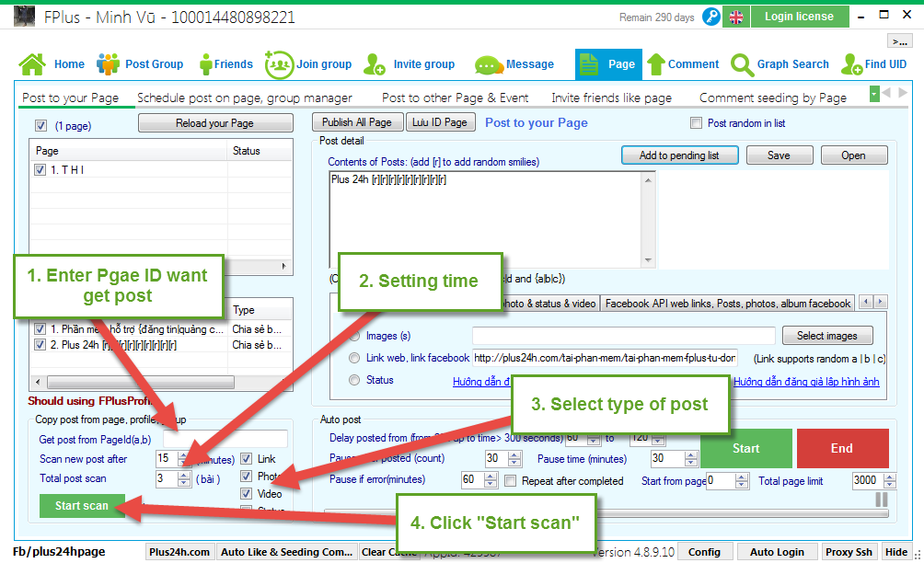Click 'Proxy Ssh' button in status bar

[849, 552]
